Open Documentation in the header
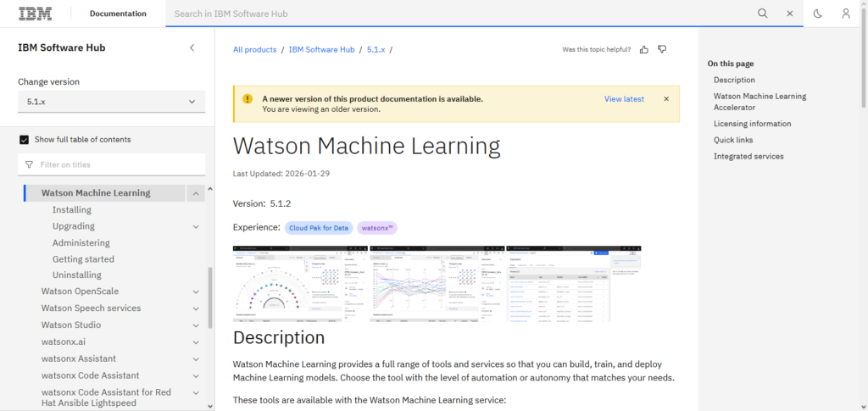868x411 pixels. coord(118,14)
